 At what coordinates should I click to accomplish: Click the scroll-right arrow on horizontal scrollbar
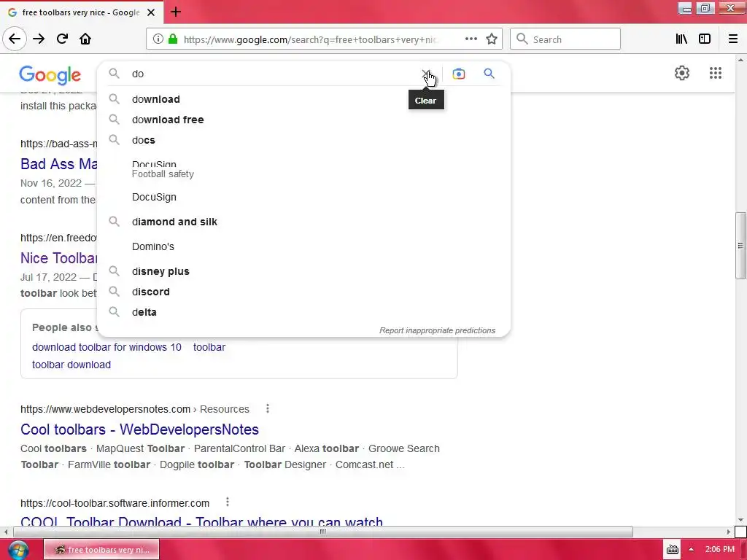point(729,532)
